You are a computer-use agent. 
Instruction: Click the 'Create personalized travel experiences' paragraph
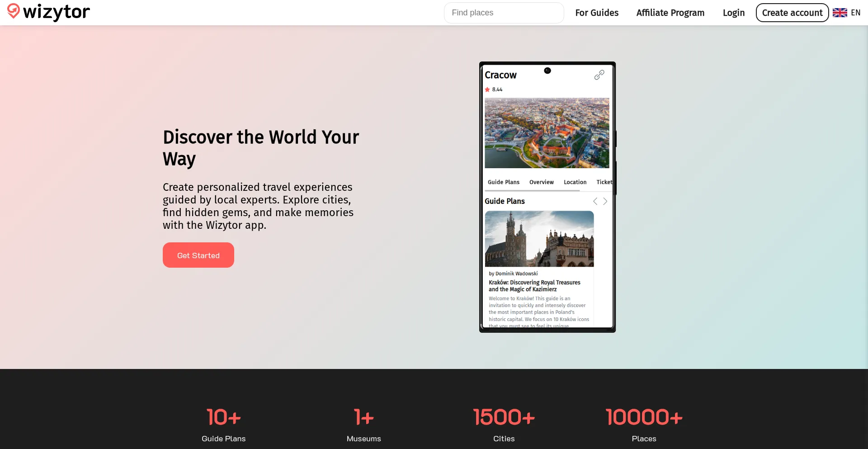pyautogui.click(x=258, y=206)
